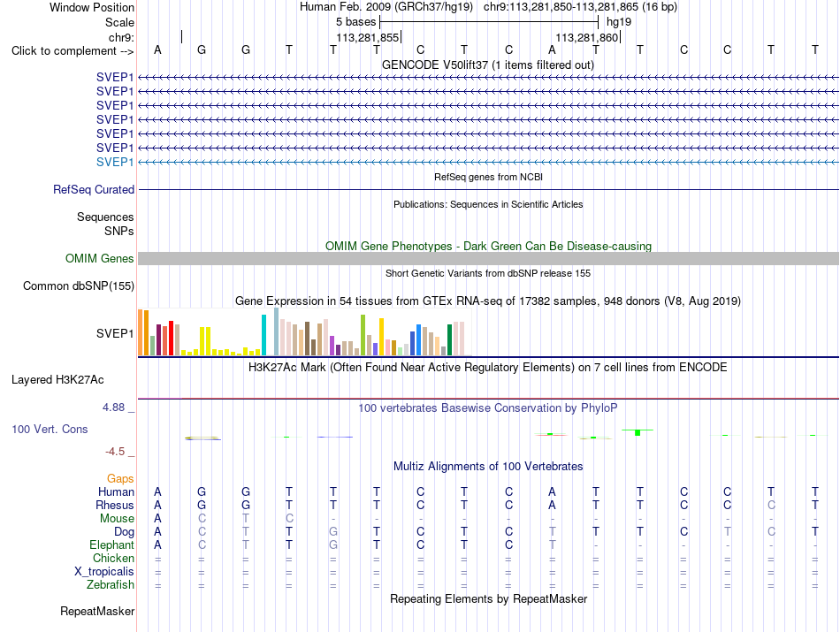Open the Layered H3K27Ac track label

(x=57, y=380)
